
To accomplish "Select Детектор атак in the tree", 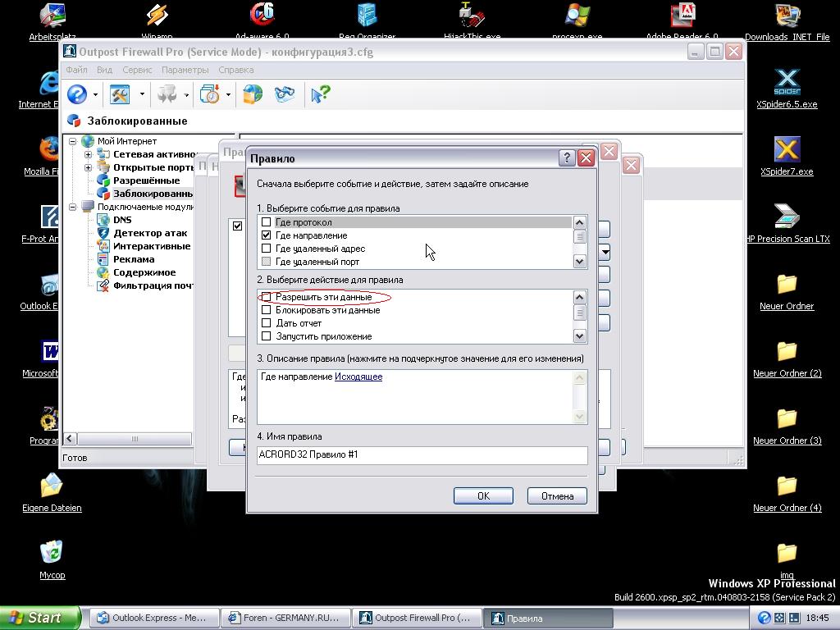I will tap(149, 233).
